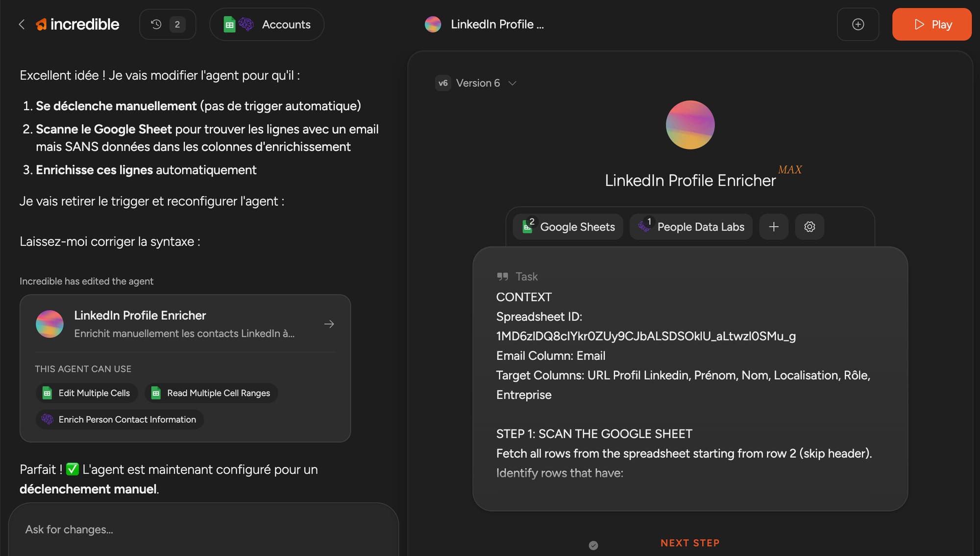Select the Google Sheets integration chip

tap(568, 227)
